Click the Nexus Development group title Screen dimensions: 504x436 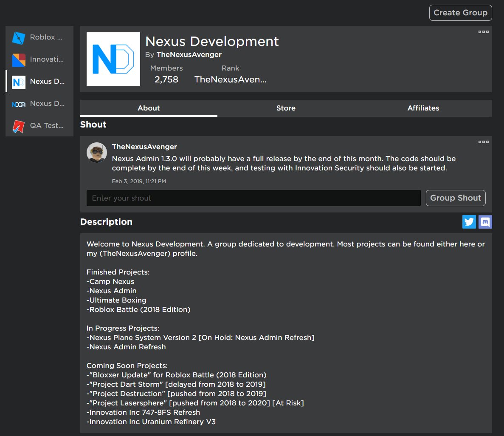tap(212, 42)
